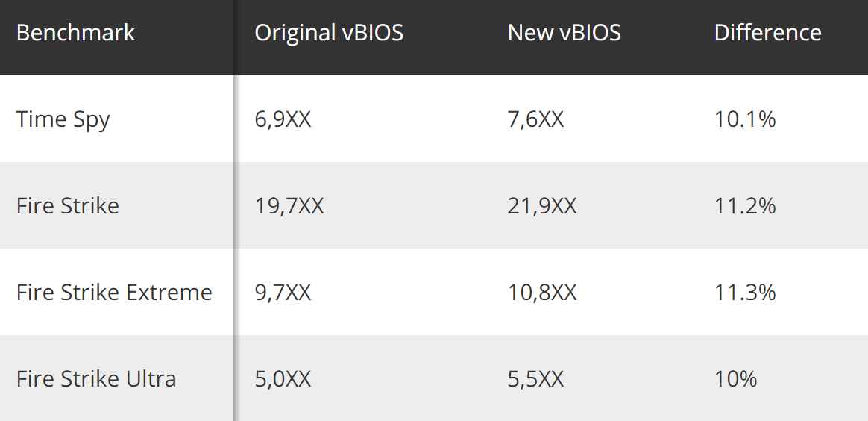Click the Difference column header
The image size is (868, 421).
767,33
